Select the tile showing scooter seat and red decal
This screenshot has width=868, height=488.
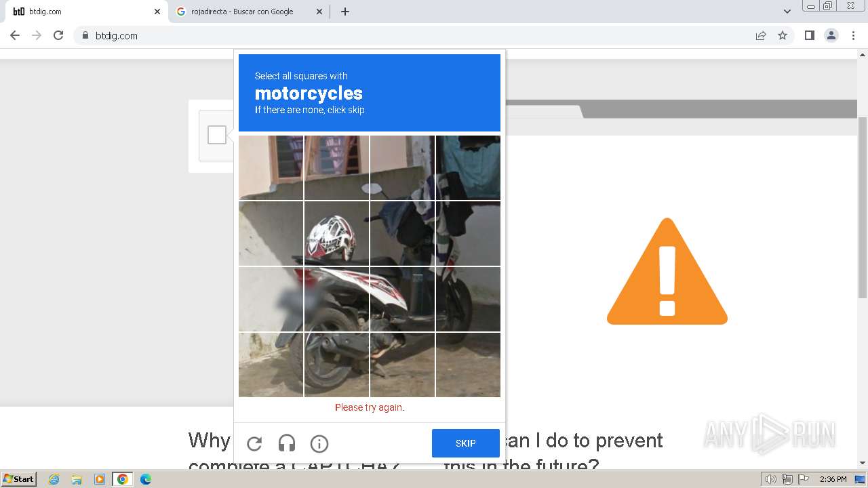click(402, 299)
